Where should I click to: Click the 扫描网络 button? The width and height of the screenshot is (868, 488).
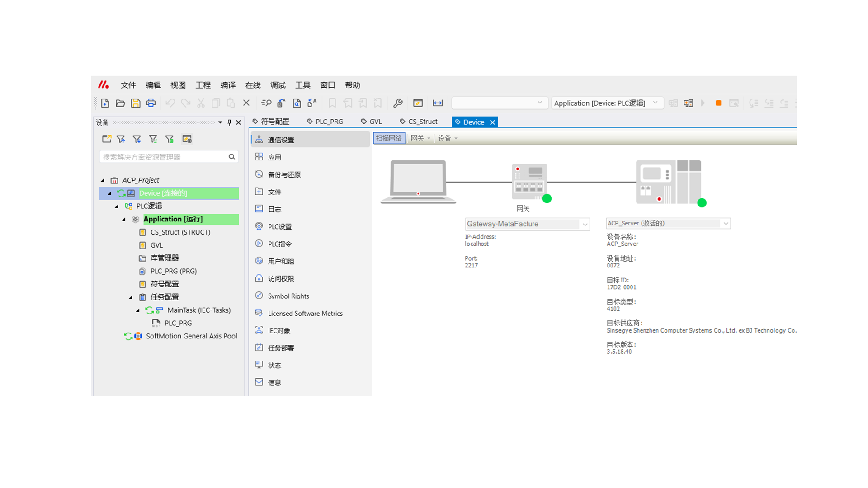pos(388,138)
